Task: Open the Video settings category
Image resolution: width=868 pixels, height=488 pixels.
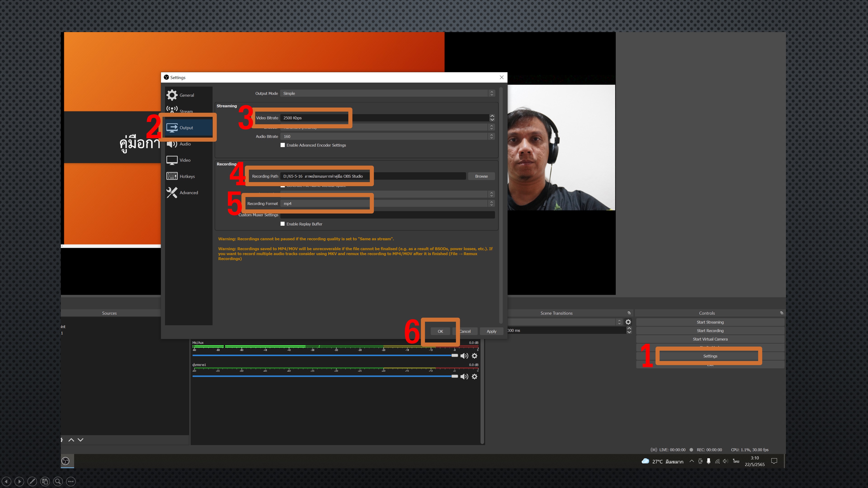Action: click(188, 160)
